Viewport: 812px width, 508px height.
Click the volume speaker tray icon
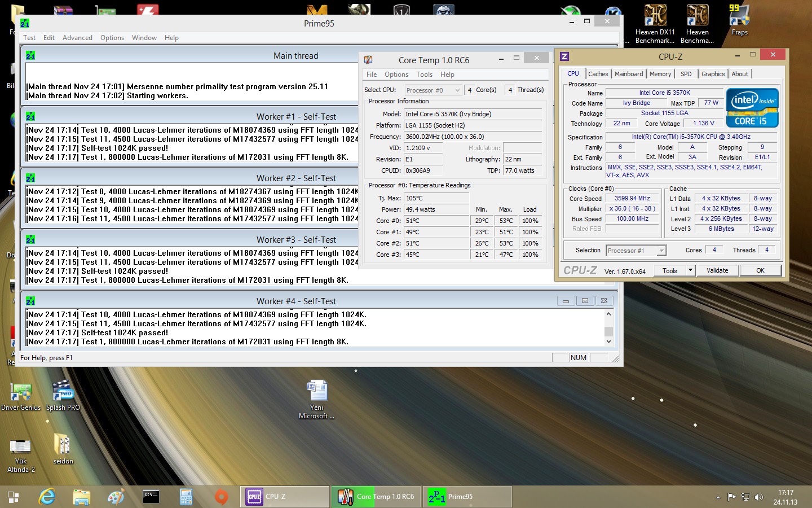(x=759, y=497)
